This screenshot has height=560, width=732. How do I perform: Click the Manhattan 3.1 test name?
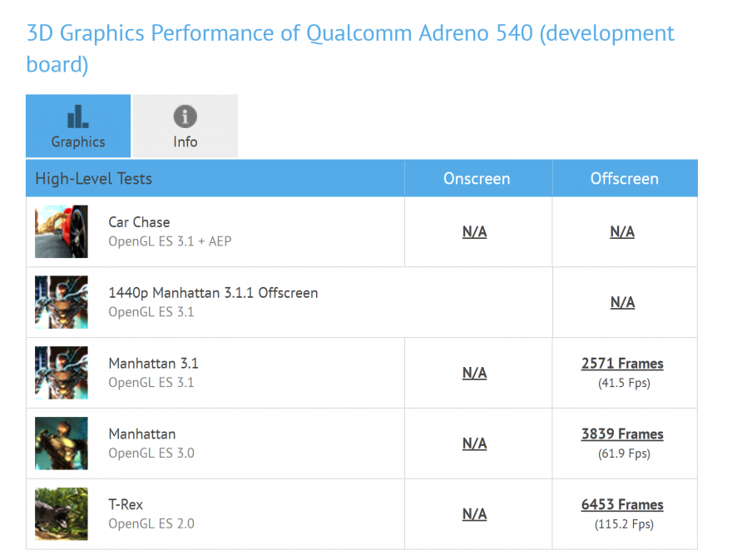coord(154,364)
